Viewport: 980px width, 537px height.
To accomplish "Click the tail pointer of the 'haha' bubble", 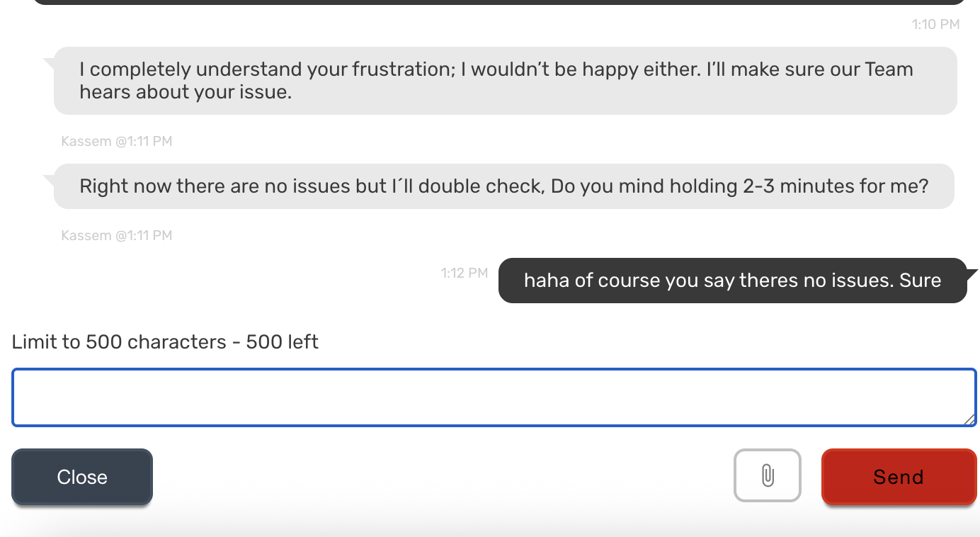I will [972, 273].
